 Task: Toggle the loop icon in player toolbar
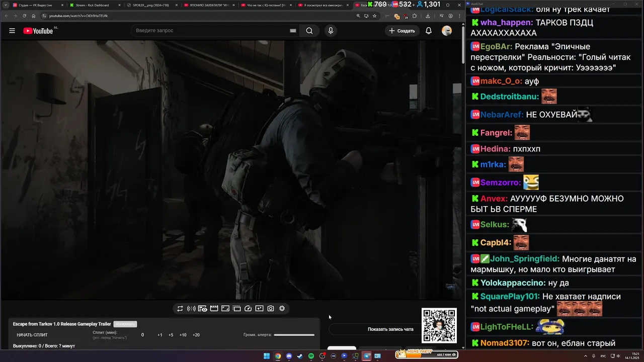pos(180,308)
